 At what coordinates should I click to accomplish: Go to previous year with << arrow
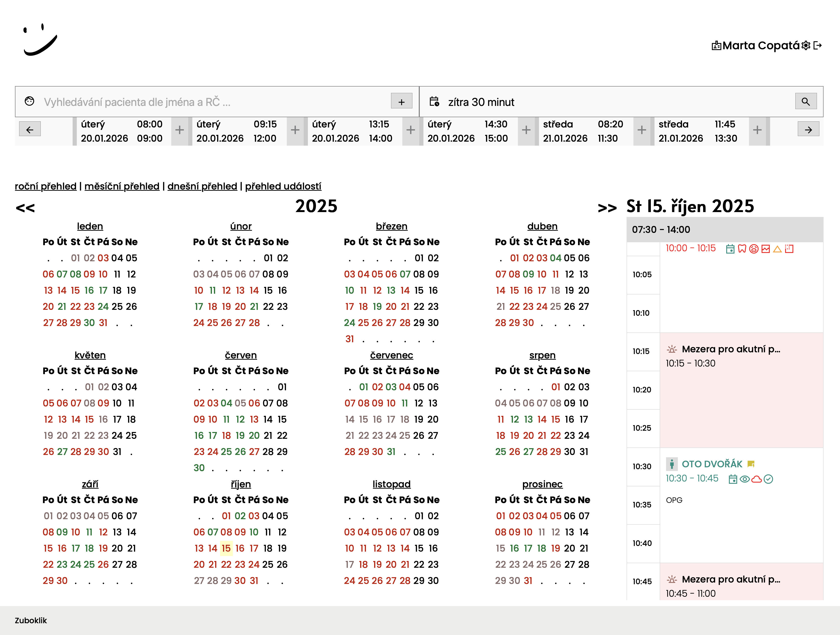[x=25, y=208]
